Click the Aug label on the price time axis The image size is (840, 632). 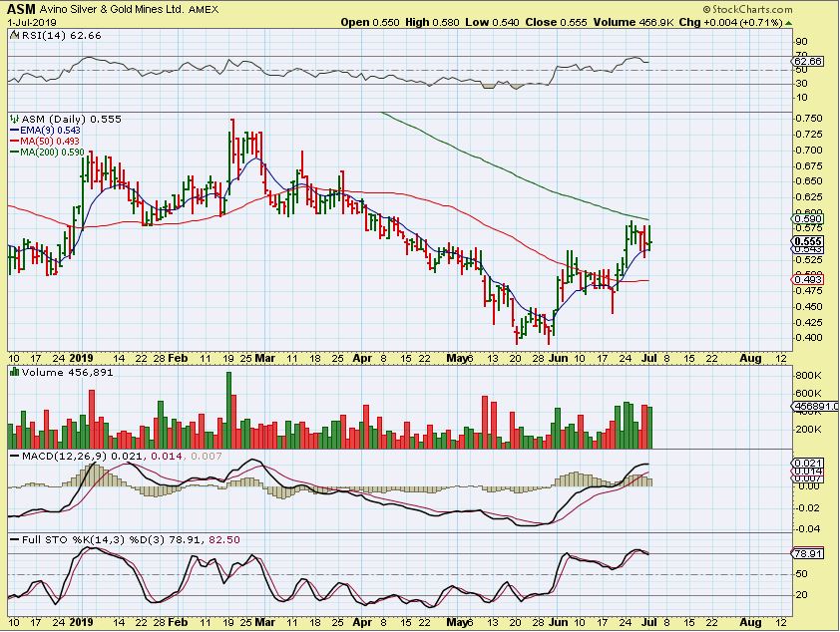point(750,358)
